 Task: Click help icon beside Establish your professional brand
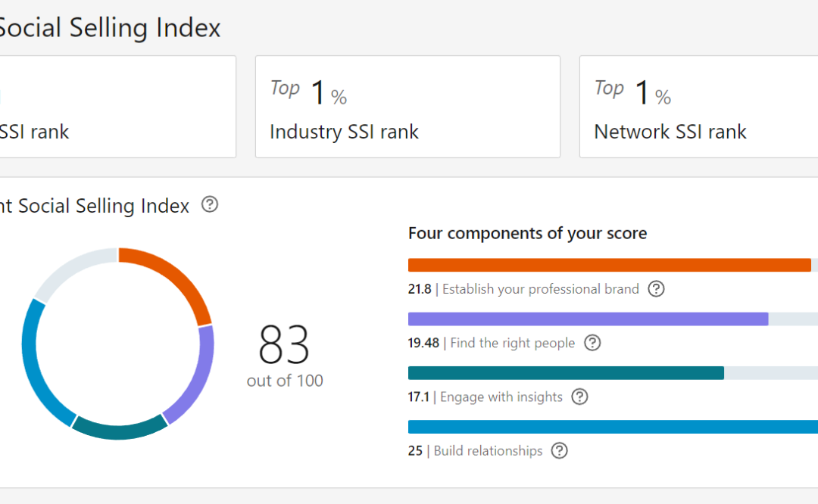[x=656, y=289]
